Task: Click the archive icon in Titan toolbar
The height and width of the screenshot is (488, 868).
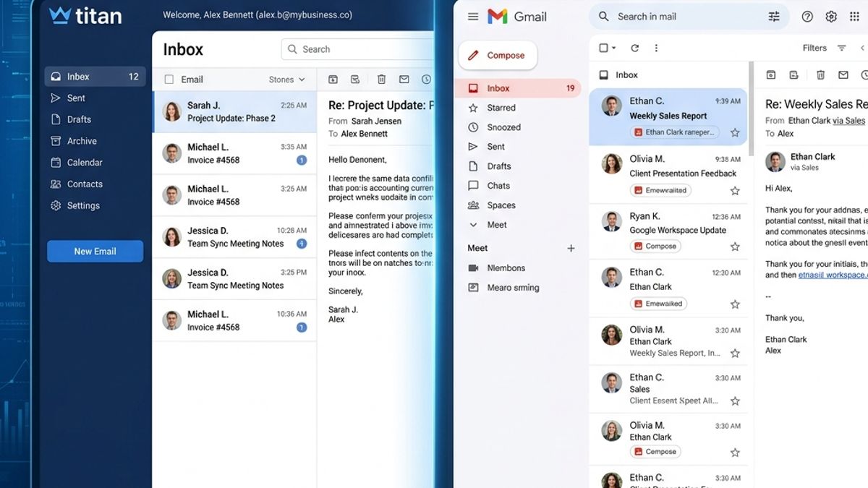Action: click(333, 80)
